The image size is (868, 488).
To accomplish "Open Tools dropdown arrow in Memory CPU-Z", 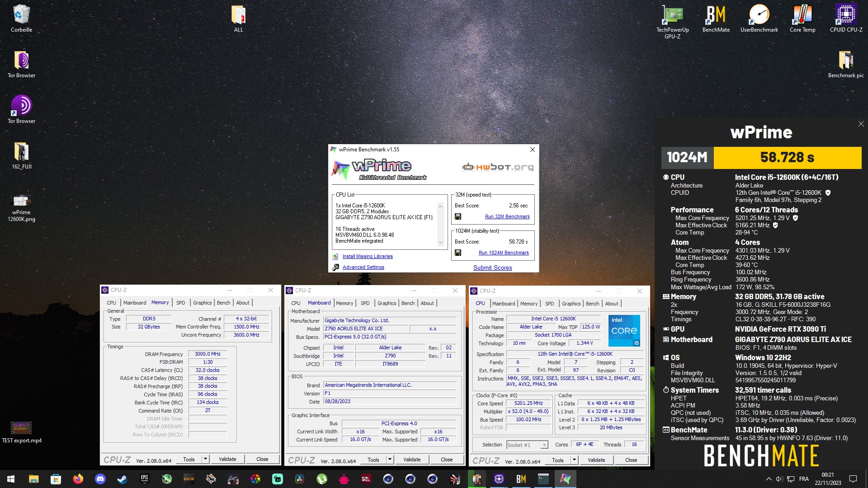I will pos(205,459).
